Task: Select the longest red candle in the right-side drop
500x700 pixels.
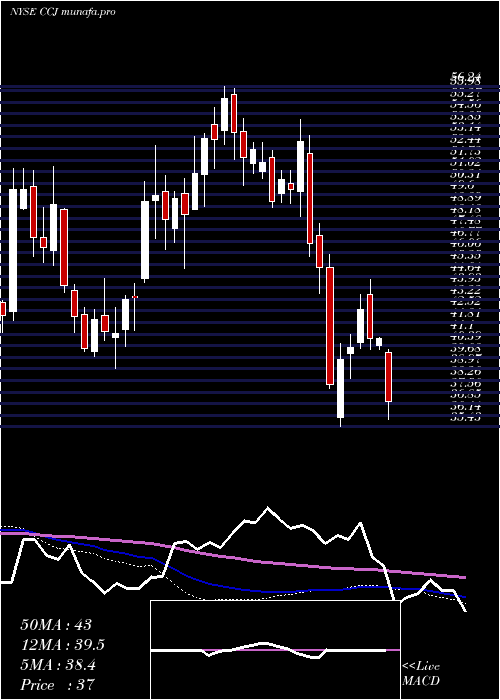Action: click(330, 325)
